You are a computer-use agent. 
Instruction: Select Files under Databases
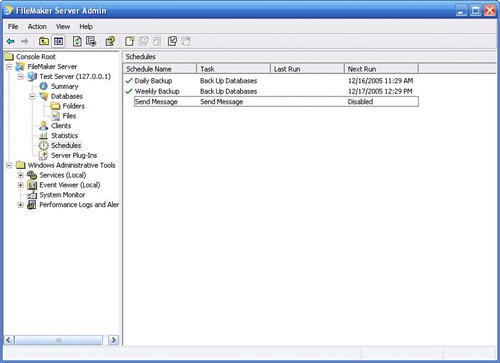[x=69, y=116]
